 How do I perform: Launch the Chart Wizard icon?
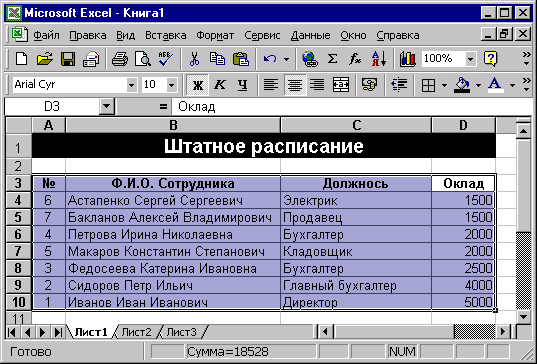point(408,59)
